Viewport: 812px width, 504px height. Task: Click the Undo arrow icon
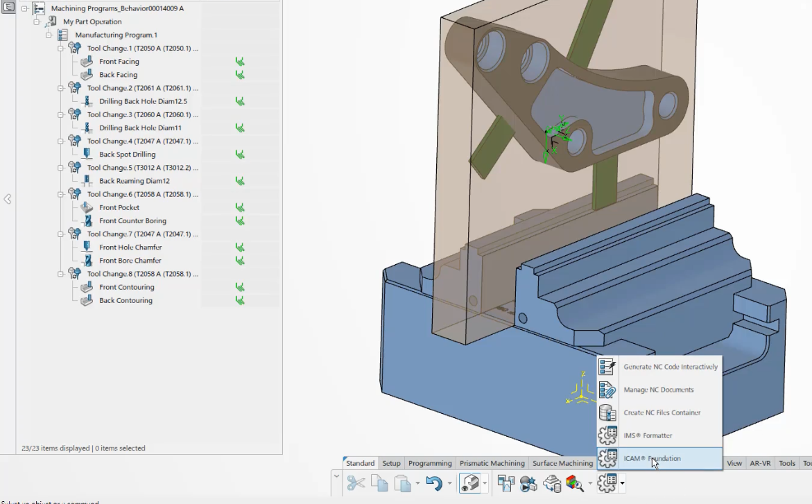[x=434, y=483]
